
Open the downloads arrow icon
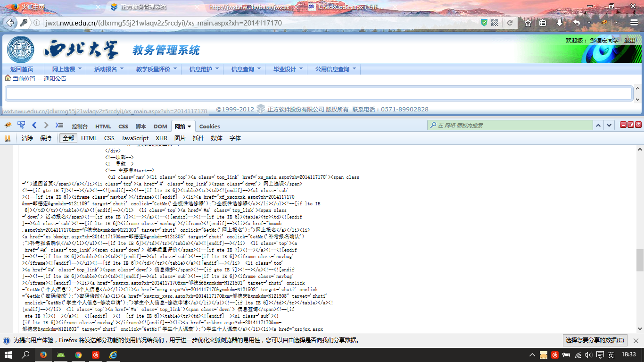click(560, 23)
